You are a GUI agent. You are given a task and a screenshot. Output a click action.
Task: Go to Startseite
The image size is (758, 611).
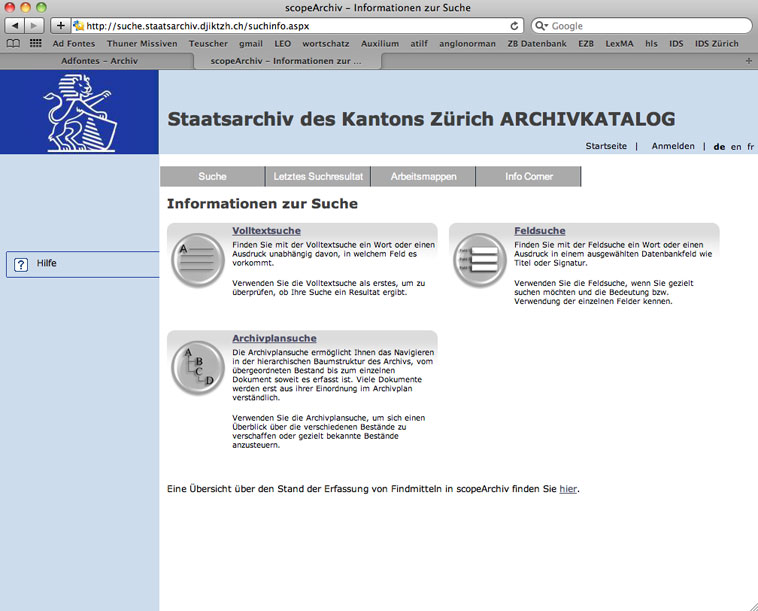point(606,146)
